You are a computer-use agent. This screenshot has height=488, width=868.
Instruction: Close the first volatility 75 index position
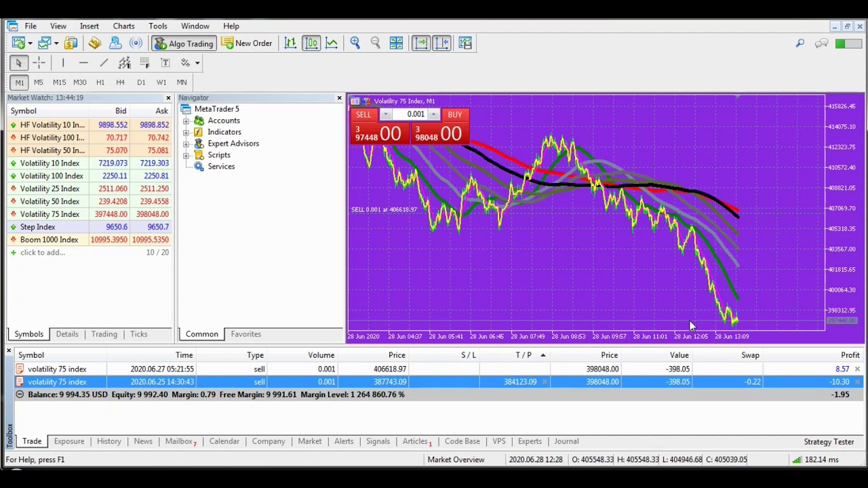857,369
